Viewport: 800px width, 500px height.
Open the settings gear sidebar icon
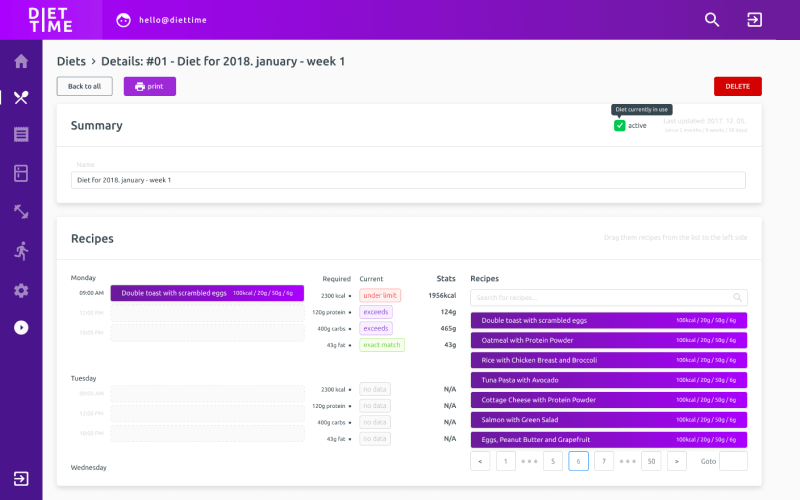pyautogui.click(x=21, y=290)
